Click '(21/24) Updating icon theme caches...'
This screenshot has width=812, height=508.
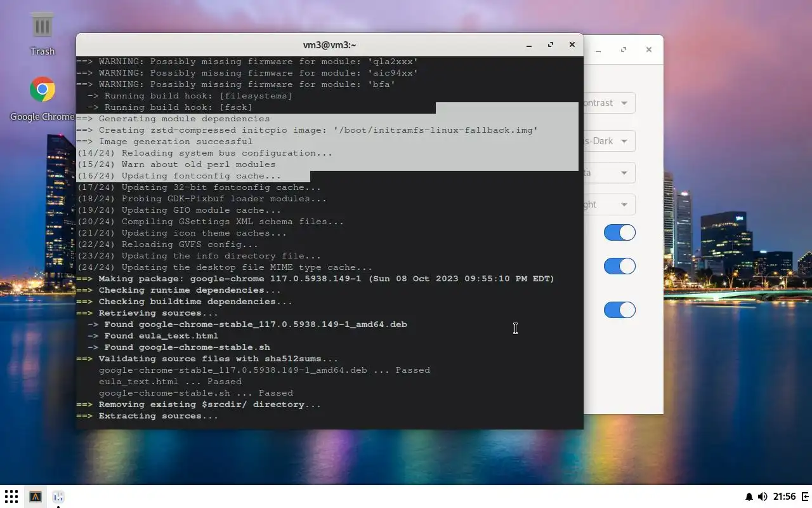[x=181, y=233]
